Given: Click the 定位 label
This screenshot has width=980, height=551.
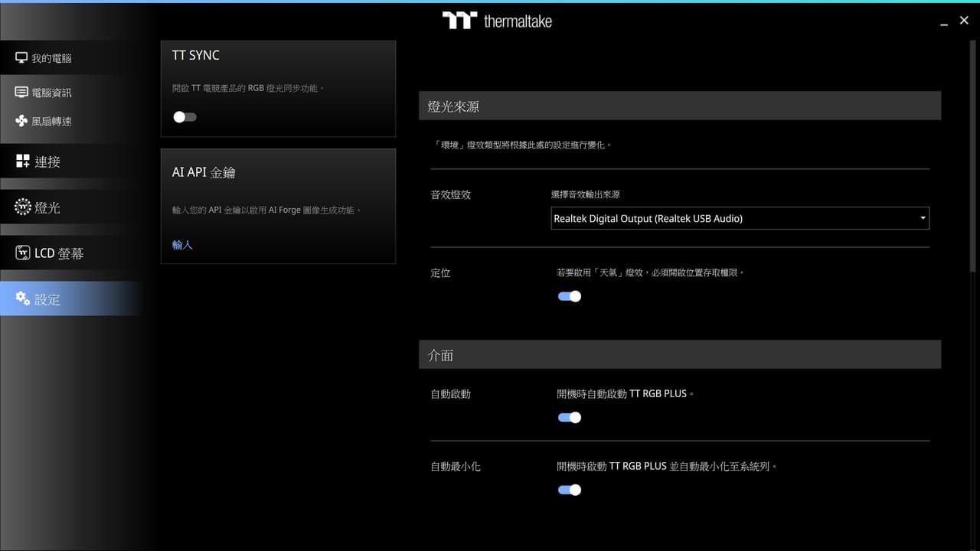Looking at the screenshot, I should click(441, 272).
